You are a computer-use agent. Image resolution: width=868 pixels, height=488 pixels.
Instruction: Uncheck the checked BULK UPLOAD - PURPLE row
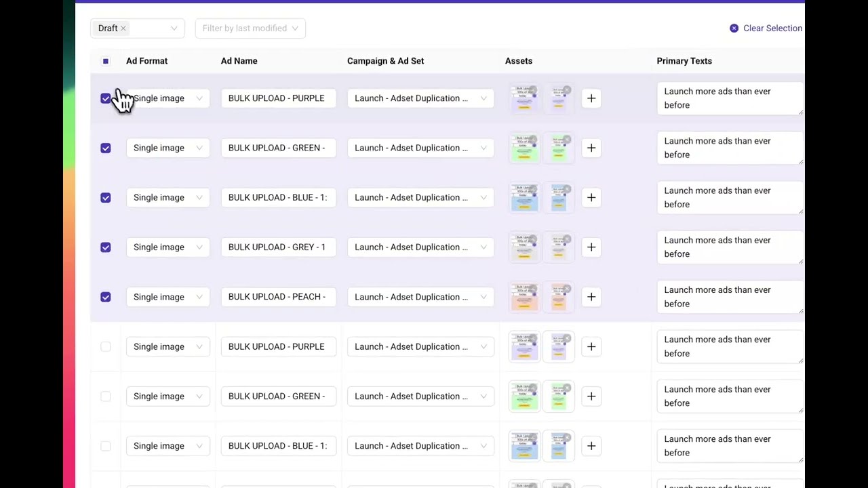(x=106, y=98)
